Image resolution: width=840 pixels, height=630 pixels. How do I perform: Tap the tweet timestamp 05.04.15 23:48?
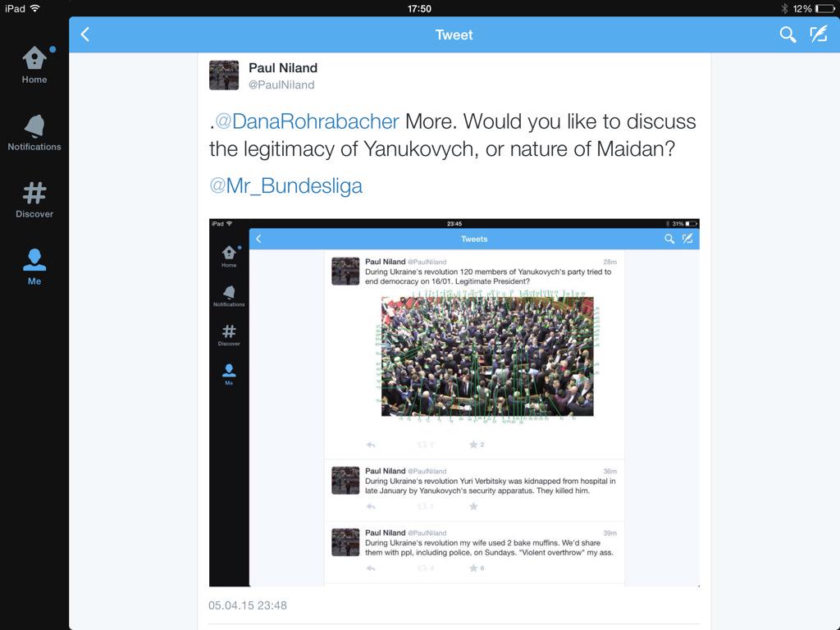pyautogui.click(x=248, y=605)
